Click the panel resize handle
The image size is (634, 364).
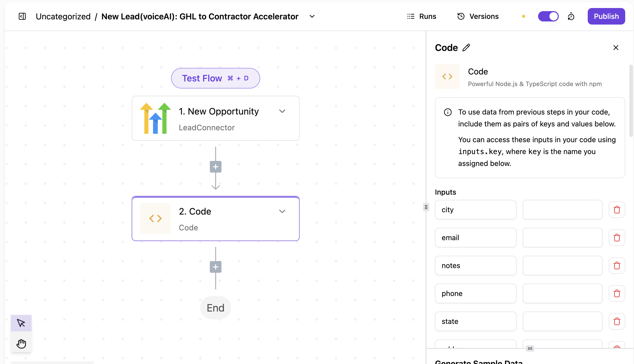tap(426, 207)
